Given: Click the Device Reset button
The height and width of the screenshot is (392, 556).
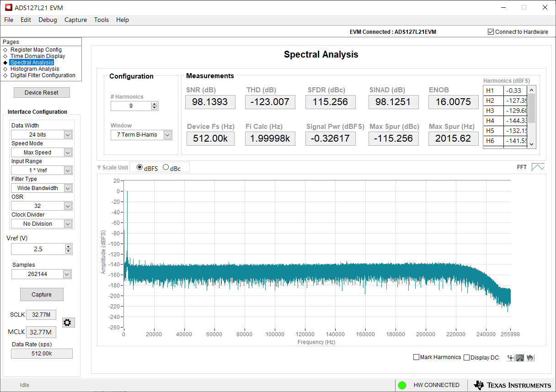Looking at the screenshot, I should coord(42,92).
